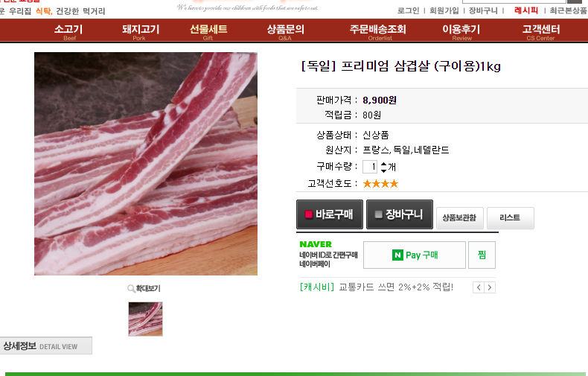Show previous Naver promo with left chevron
588x376 pixels.
tap(479, 287)
